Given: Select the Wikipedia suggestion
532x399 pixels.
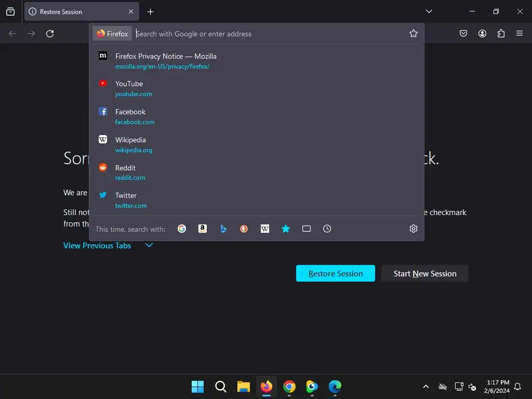Looking at the screenshot, I should click(x=257, y=145).
